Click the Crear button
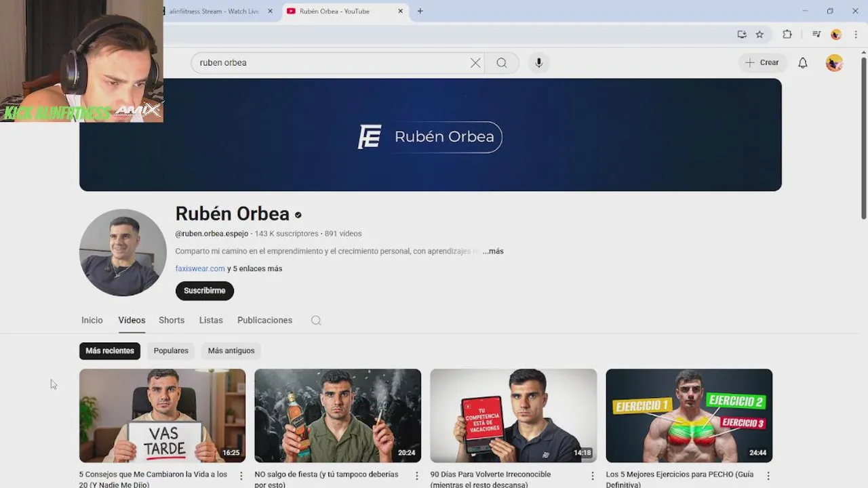Image resolution: width=868 pixels, height=488 pixels. (x=762, y=62)
